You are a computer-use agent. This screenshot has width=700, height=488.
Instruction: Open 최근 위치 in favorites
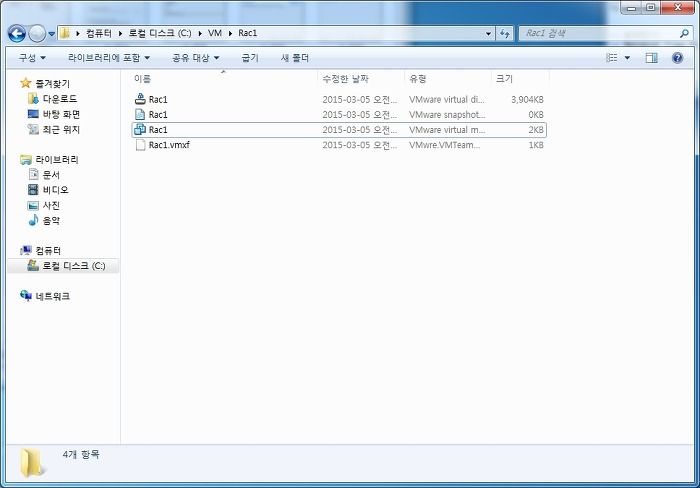click(61, 129)
